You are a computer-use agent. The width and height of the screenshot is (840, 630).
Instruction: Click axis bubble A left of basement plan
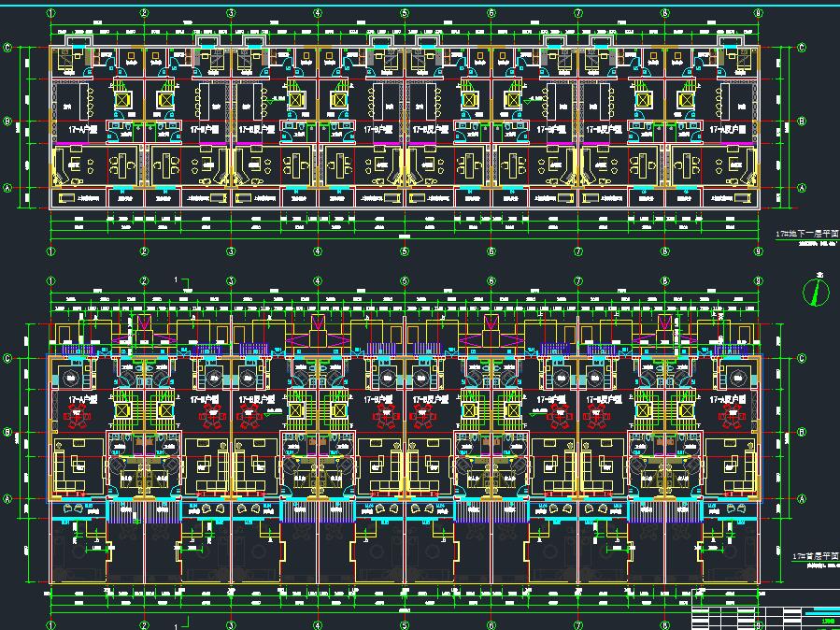point(7,188)
